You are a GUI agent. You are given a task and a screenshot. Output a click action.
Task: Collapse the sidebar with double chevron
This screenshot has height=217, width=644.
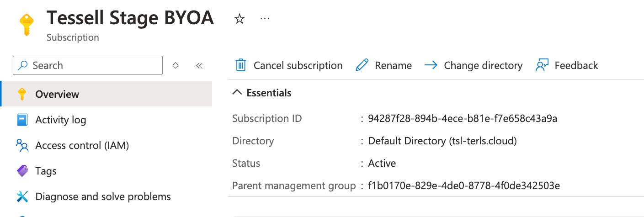pos(199,65)
